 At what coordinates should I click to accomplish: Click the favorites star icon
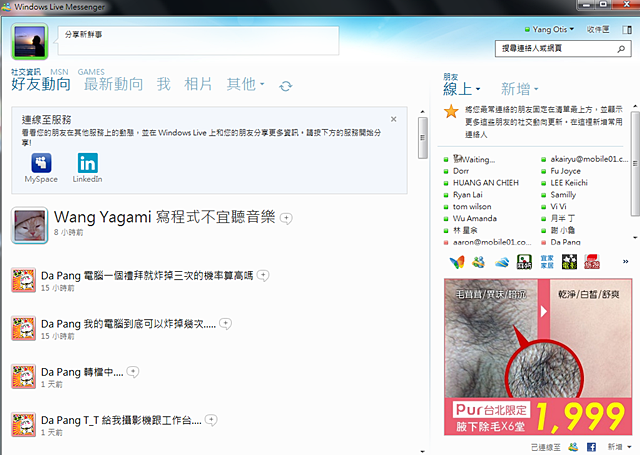point(451,111)
